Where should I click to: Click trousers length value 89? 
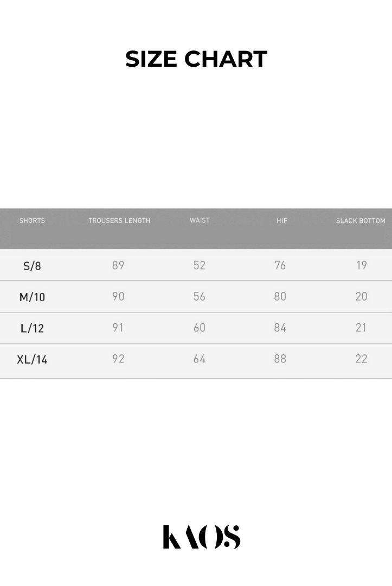118,265
